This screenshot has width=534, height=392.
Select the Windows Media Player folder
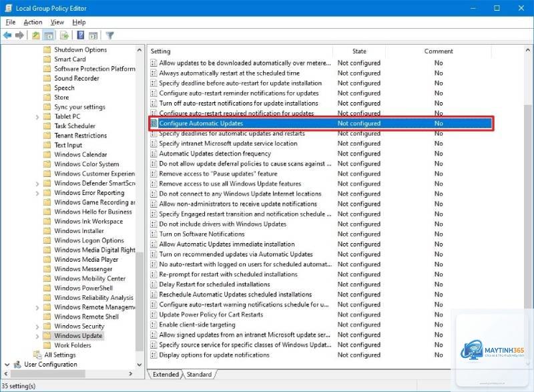[86, 260]
